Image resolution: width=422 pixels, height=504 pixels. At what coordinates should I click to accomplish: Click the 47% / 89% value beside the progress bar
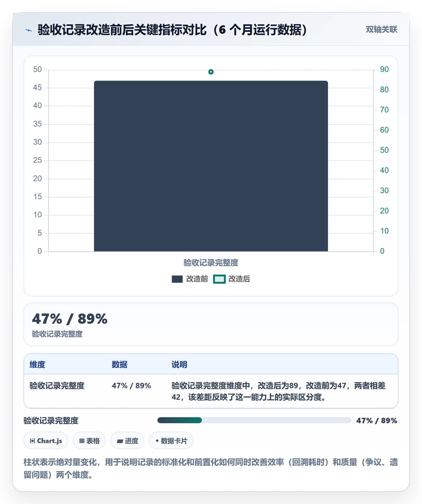click(377, 421)
